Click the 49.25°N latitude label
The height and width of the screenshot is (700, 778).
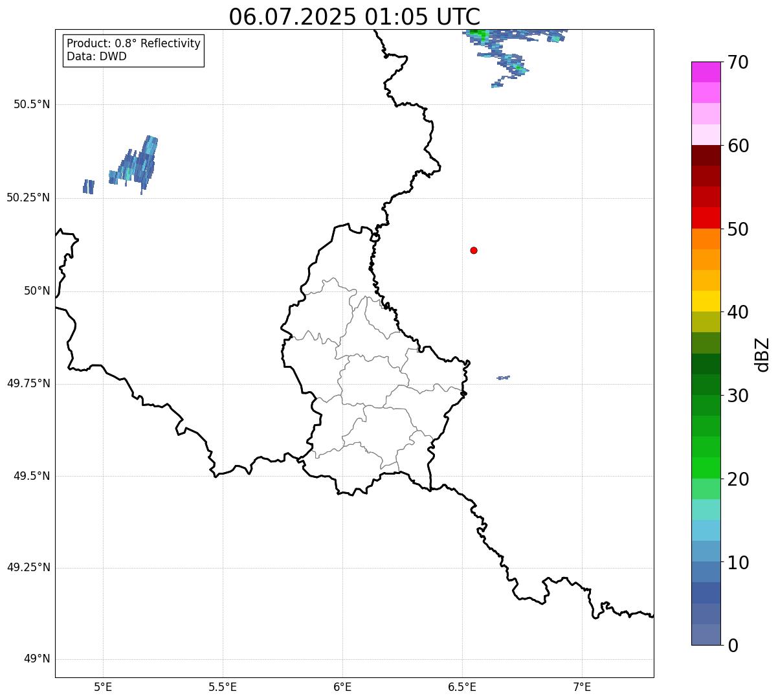[x=28, y=568]
